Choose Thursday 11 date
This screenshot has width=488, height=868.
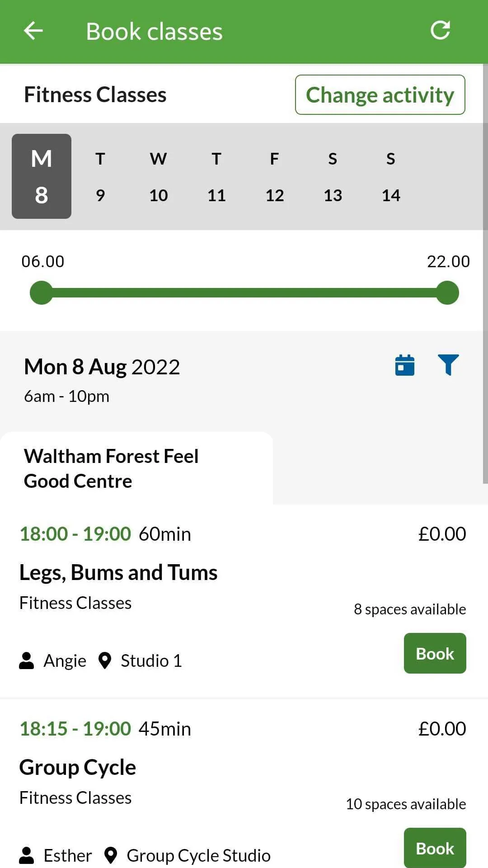point(216,176)
